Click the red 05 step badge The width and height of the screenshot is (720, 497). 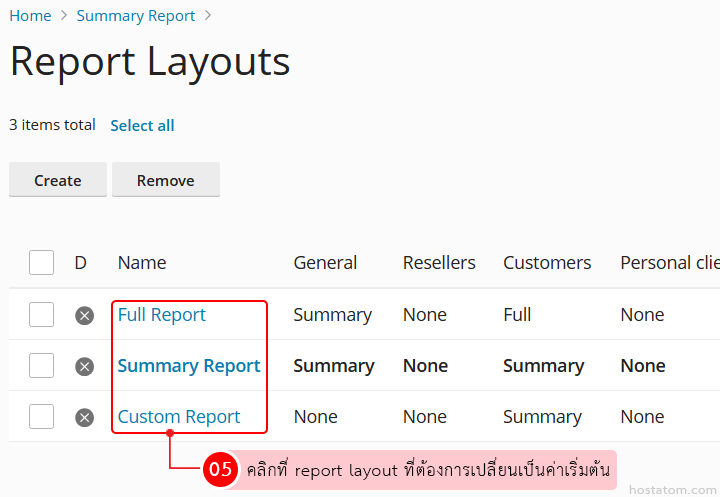coord(220,469)
